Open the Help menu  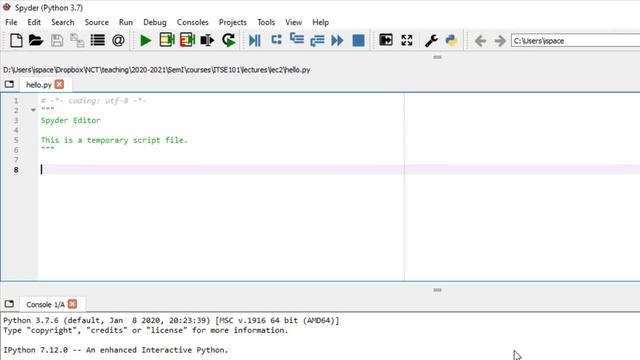click(320, 22)
